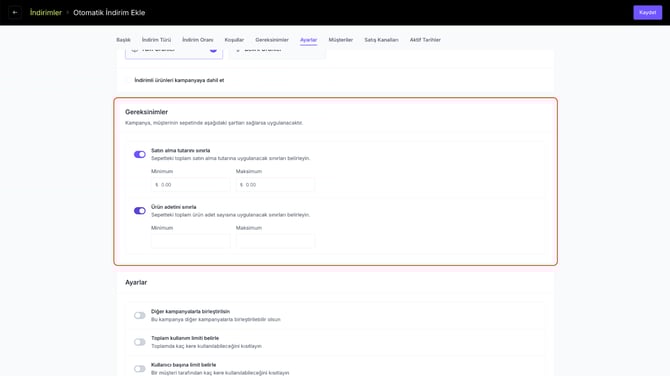Click the maximum purchase amount field
Viewport: 670px width, 376px height.
click(275, 185)
